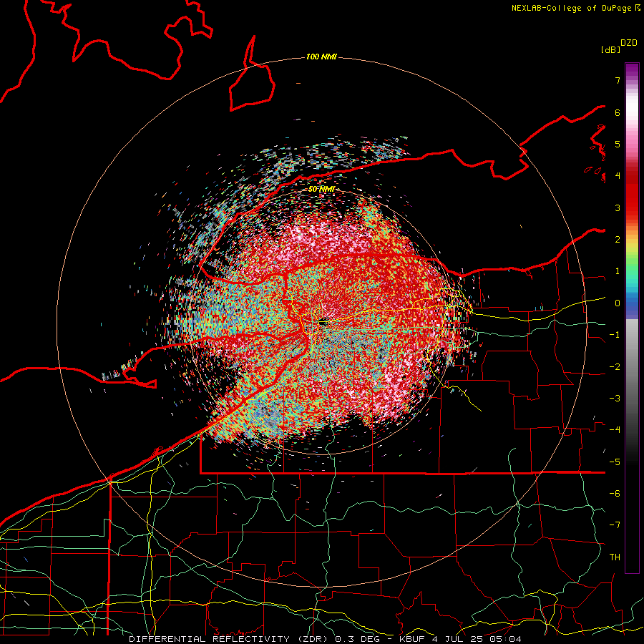Click the 3 value on the color scale
The height and width of the screenshot is (644, 644).
click(x=618, y=208)
